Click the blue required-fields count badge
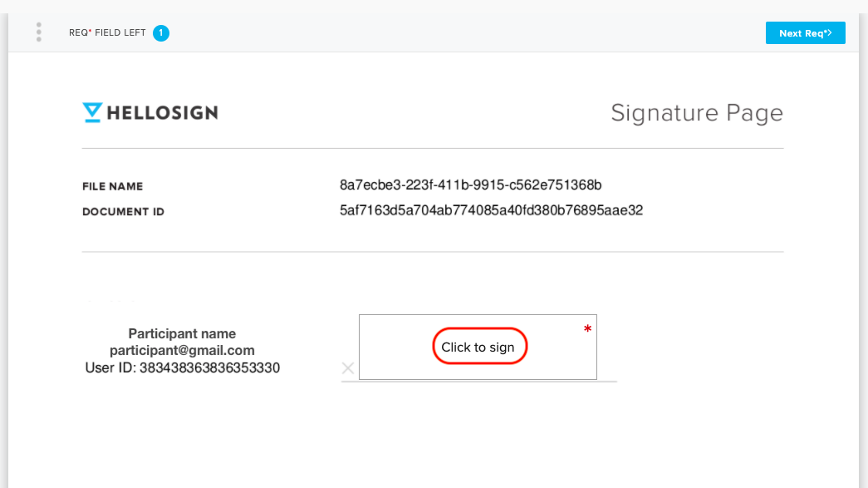The image size is (868, 488). click(x=161, y=33)
